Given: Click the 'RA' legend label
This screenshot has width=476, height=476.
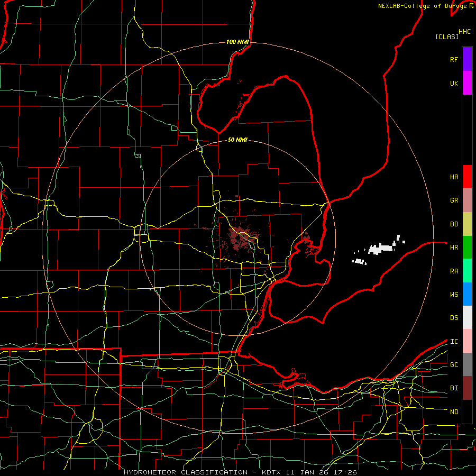Looking at the screenshot, I should 454,271.
